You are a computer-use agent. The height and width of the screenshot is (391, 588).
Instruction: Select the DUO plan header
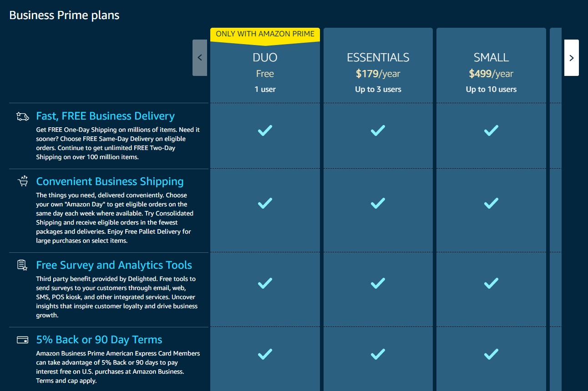click(x=265, y=58)
